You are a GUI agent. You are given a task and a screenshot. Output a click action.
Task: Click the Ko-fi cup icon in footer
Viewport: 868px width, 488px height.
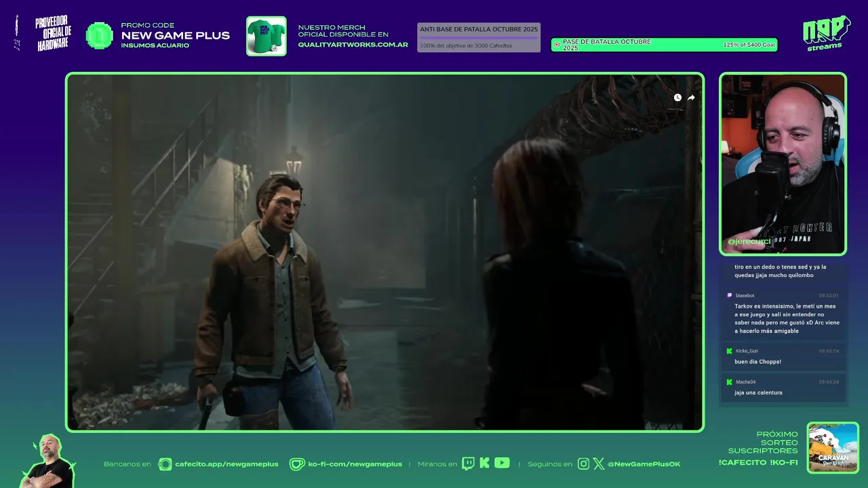click(297, 464)
